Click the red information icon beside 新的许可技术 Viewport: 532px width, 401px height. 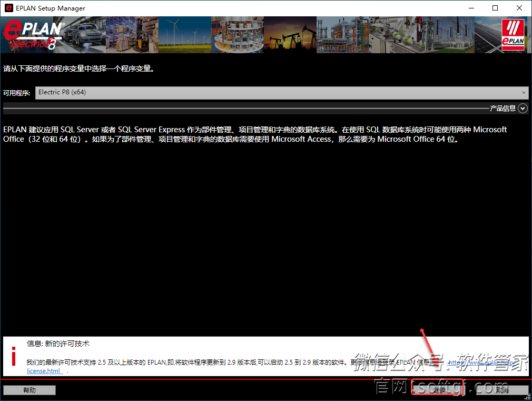(x=14, y=356)
